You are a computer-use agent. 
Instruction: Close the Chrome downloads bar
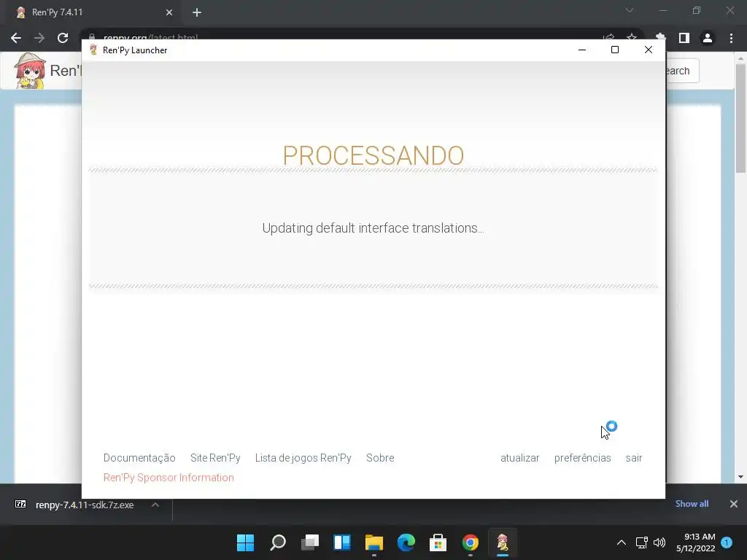point(734,504)
